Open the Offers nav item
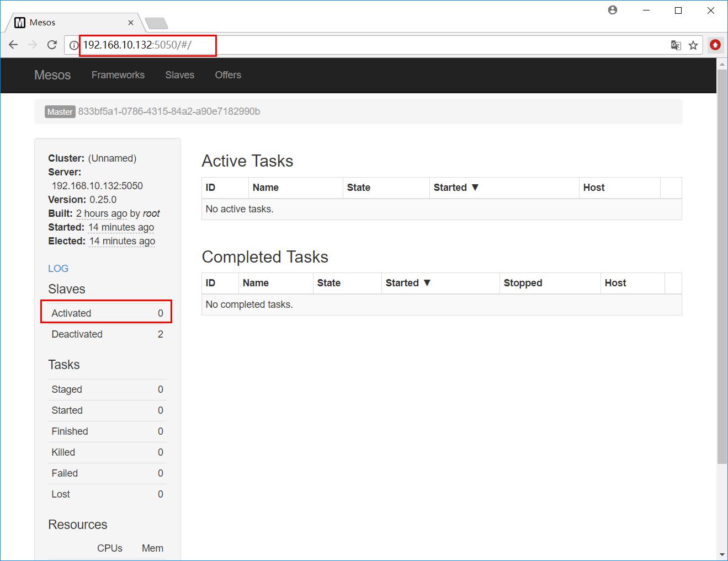Screen dimensions: 728x561 tap(228, 75)
